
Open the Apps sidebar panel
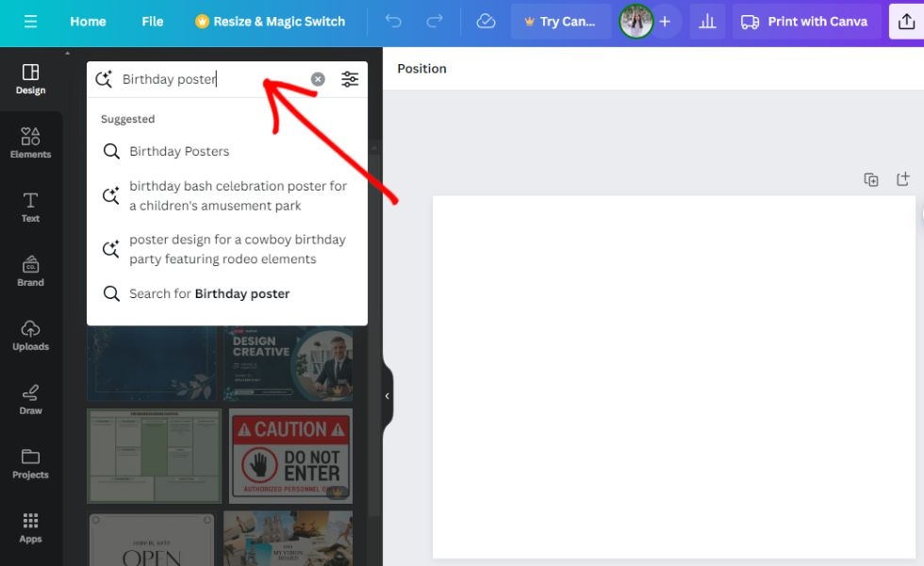pos(30,528)
